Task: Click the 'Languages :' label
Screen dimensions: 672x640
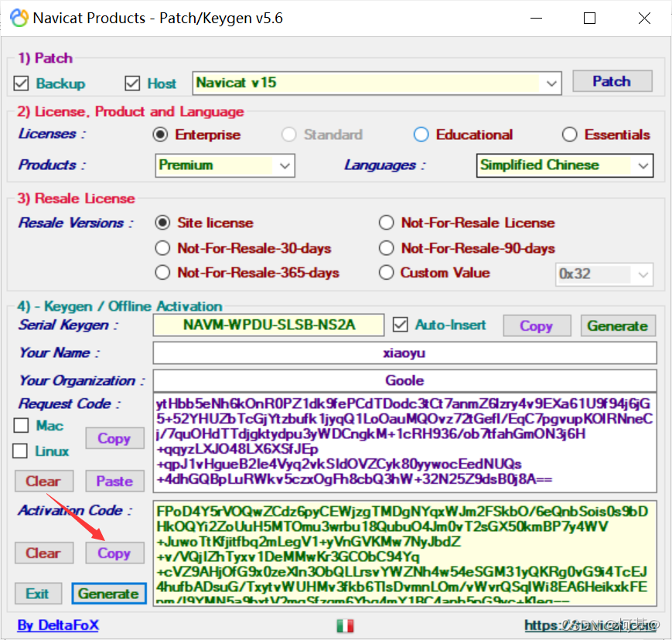Action: click(385, 165)
